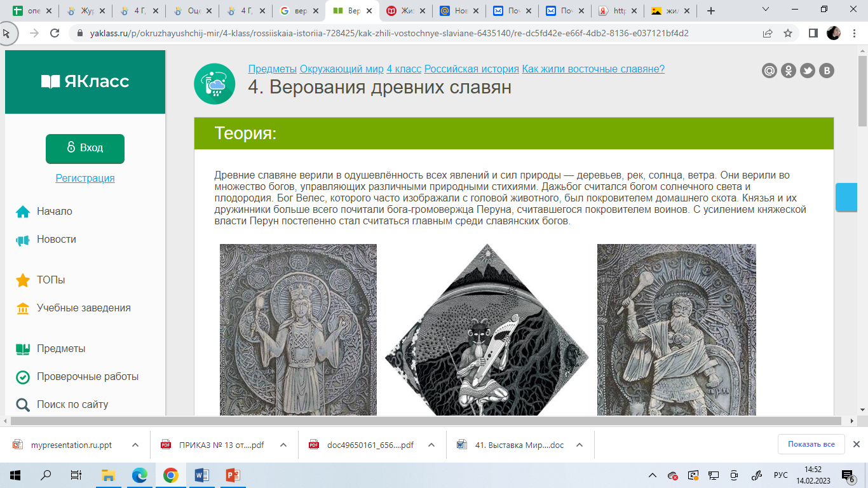Open Word from the taskbar

point(201,475)
